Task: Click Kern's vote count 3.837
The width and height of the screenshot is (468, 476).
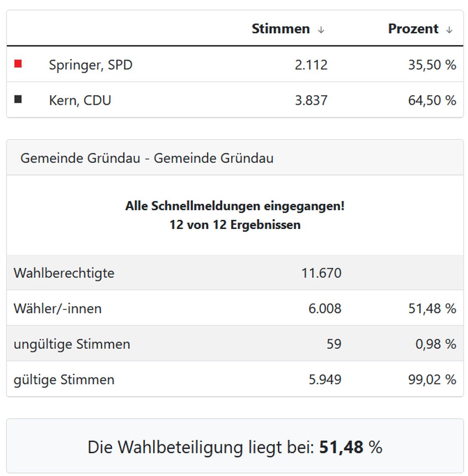Action: click(x=311, y=100)
